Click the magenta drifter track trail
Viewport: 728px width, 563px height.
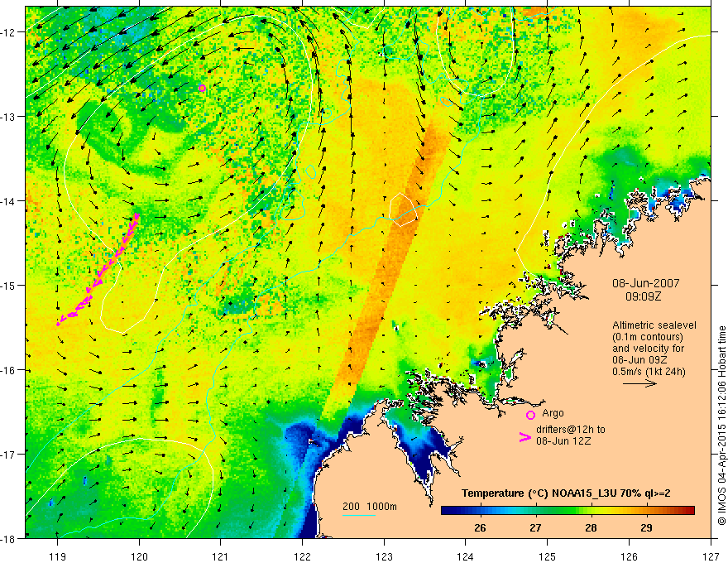click(x=98, y=269)
